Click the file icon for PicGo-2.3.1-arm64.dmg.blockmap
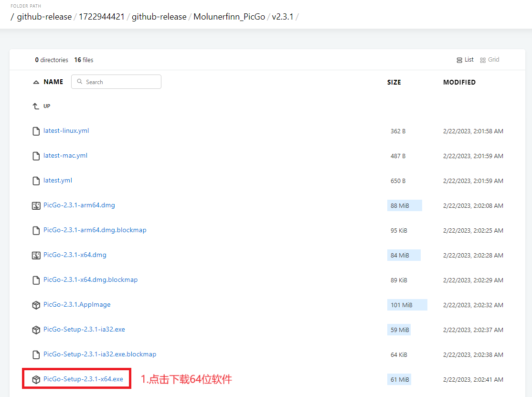This screenshot has width=532, height=397. coord(36,231)
